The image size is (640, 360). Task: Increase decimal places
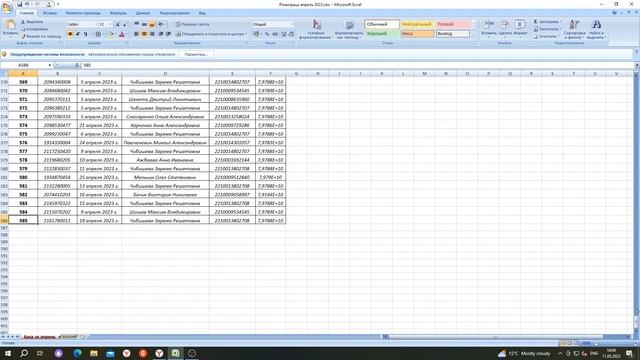[284, 34]
